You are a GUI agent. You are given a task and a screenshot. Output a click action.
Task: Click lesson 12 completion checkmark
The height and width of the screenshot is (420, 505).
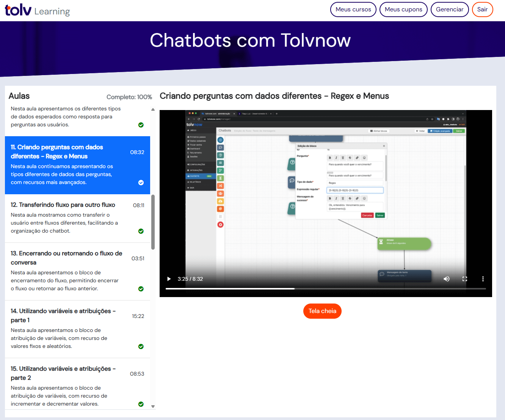pyautogui.click(x=141, y=231)
